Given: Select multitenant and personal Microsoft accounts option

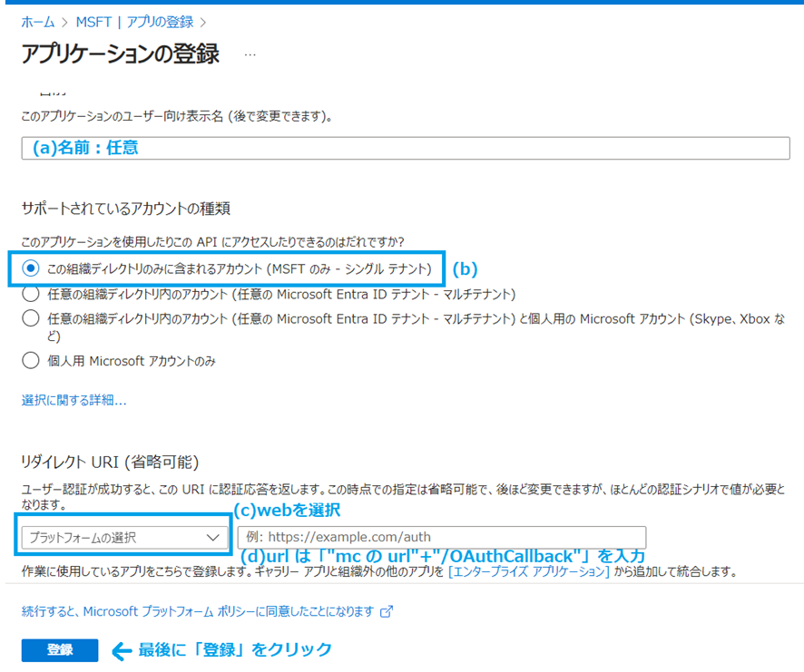Looking at the screenshot, I should (31, 318).
